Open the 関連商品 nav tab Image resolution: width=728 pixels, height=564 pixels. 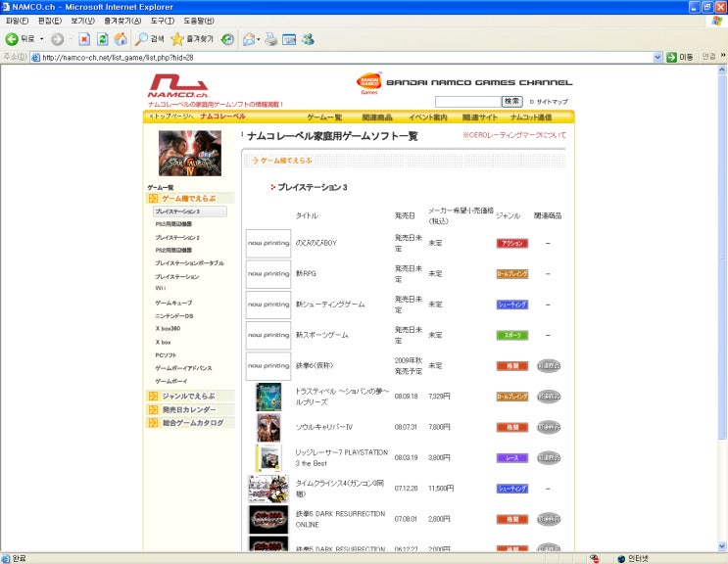pos(377,117)
